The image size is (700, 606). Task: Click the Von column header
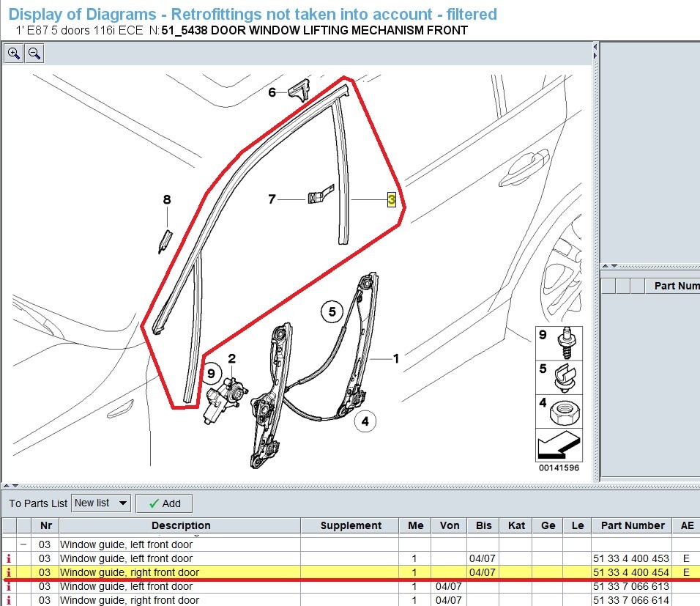tap(449, 525)
